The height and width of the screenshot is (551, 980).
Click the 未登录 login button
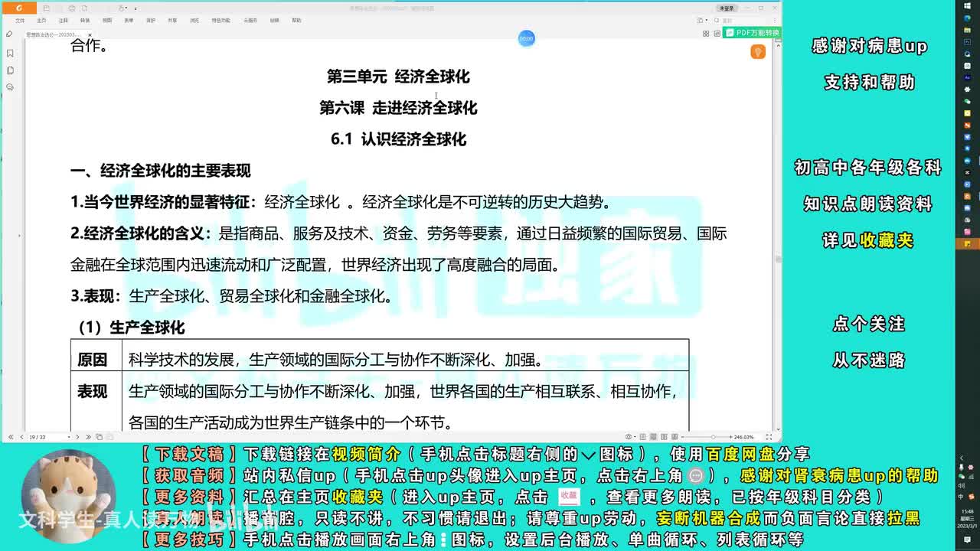[x=727, y=8]
